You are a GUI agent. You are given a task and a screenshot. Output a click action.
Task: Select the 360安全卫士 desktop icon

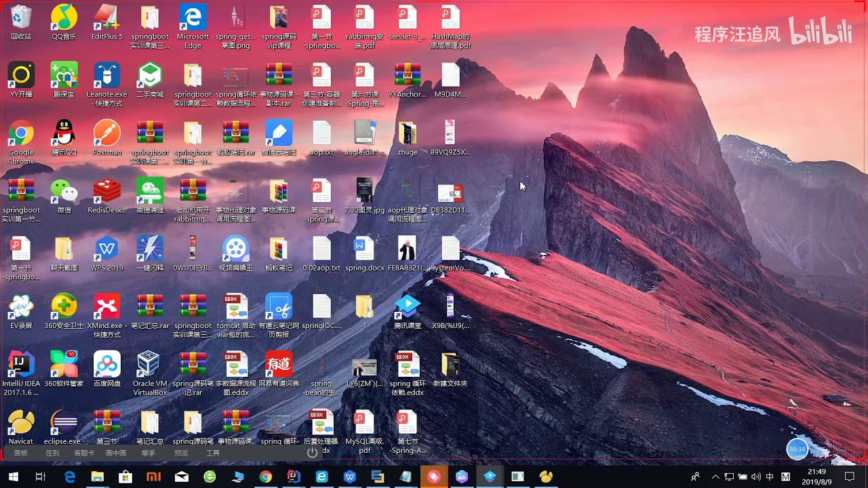(64, 310)
